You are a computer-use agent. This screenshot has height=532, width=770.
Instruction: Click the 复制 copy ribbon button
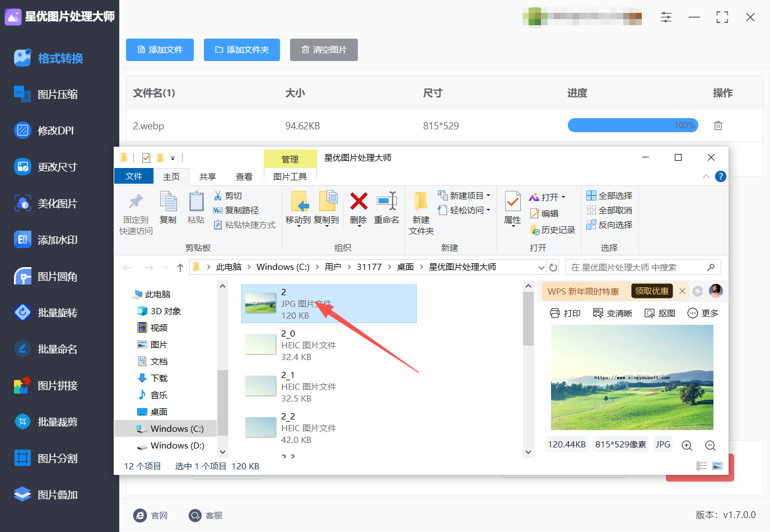pos(168,208)
